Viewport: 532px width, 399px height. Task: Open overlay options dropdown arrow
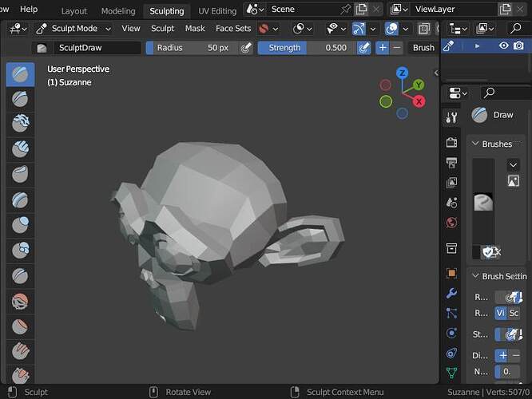406,29
